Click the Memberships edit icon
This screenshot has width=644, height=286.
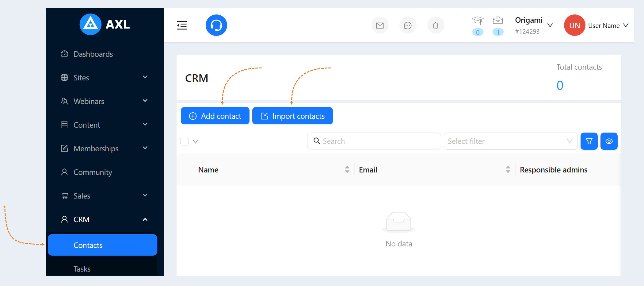(x=64, y=149)
